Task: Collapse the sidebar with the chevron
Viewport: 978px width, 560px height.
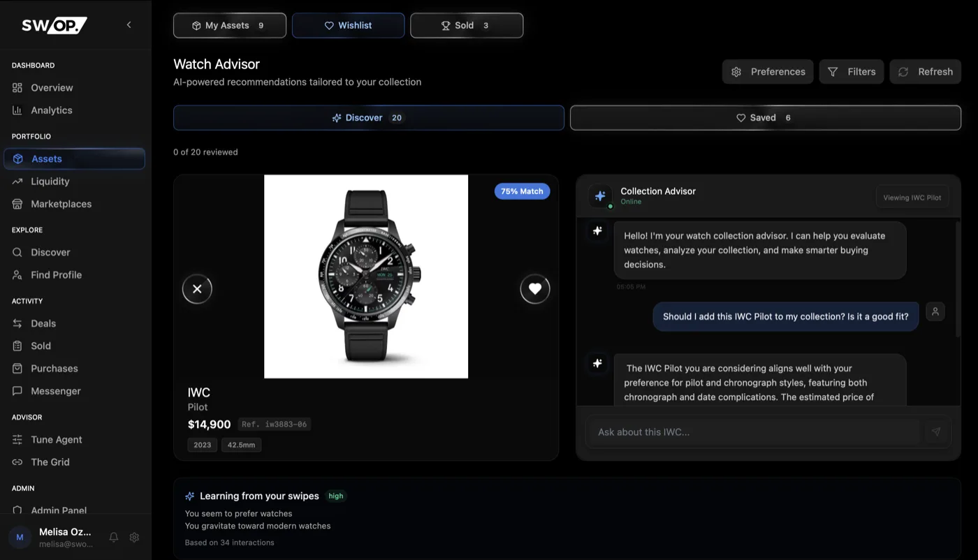Action: click(x=129, y=25)
